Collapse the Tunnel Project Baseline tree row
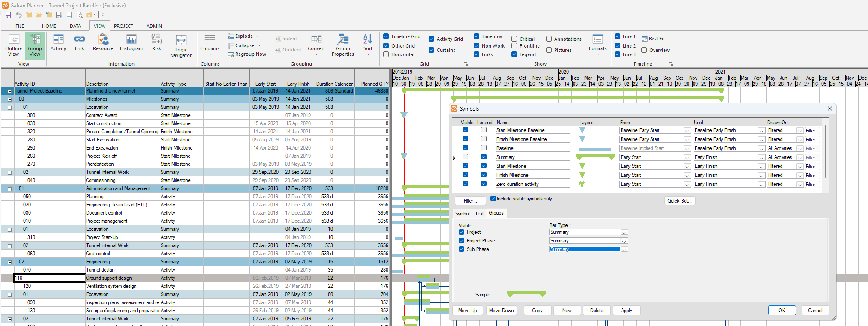Image resolution: width=868 pixels, height=326 pixels. tap(9, 91)
